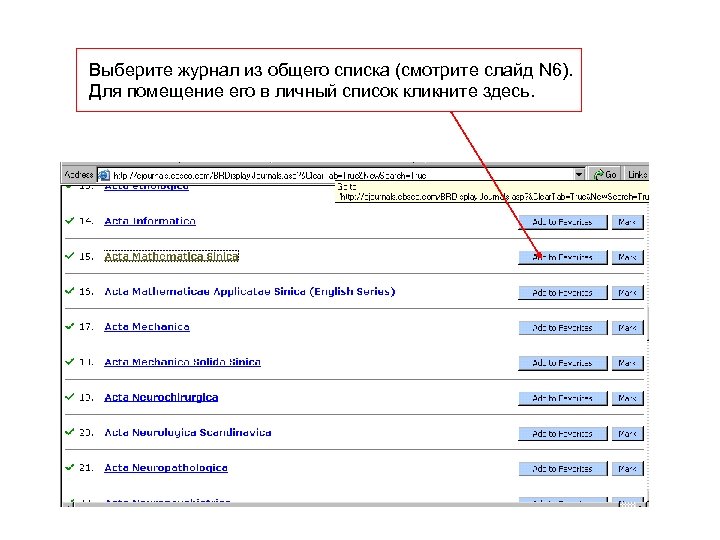
Task: Click green checkmark beside Acta Mechanica Solida Sinica
Action: tap(70, 361)
